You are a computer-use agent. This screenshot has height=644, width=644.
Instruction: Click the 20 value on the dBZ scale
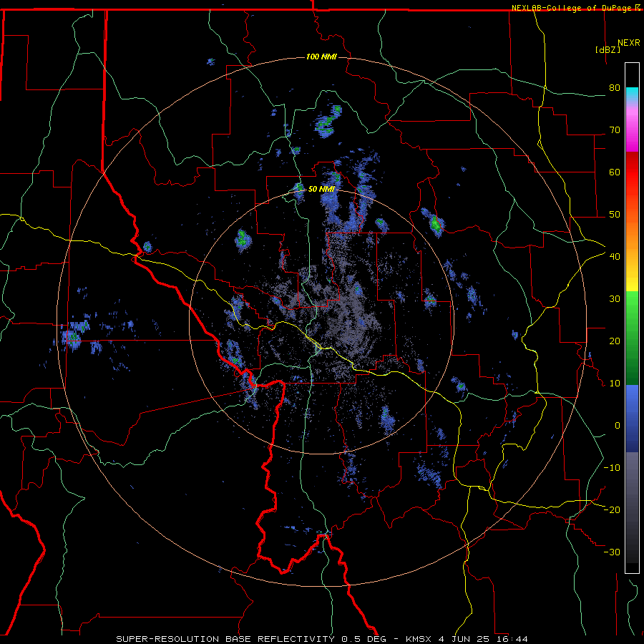pyautogui.click(x=615, y=341)
